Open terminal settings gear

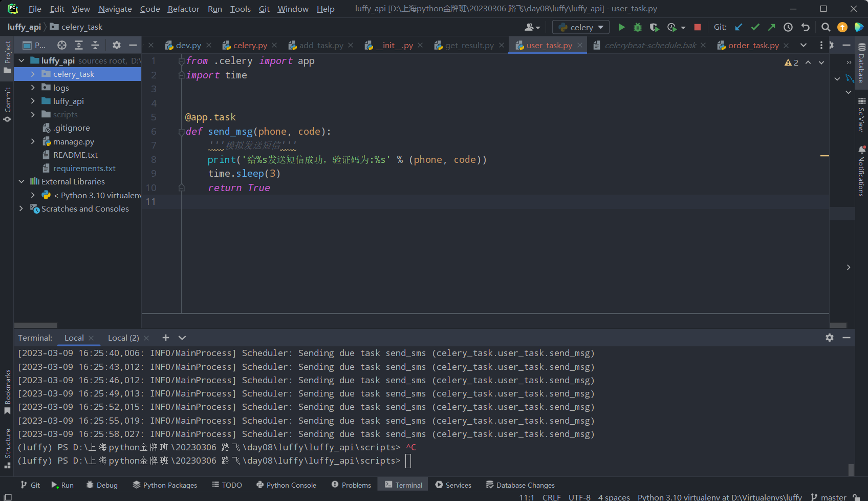pos(830,338)
